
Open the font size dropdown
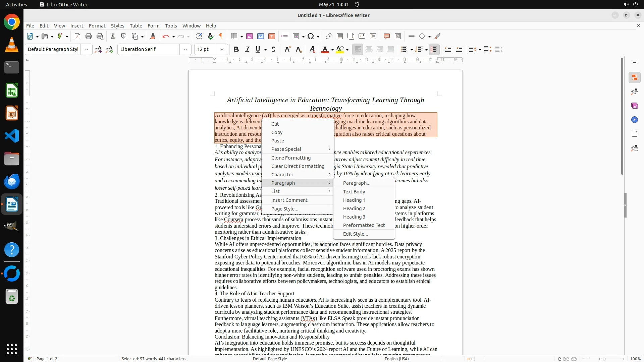(x=222, y=49)
